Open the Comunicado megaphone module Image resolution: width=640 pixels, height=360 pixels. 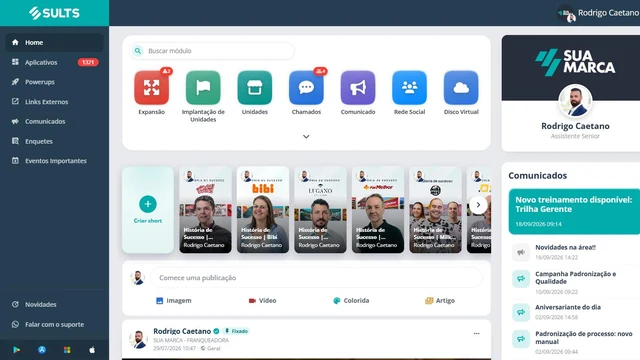(358, 87)
